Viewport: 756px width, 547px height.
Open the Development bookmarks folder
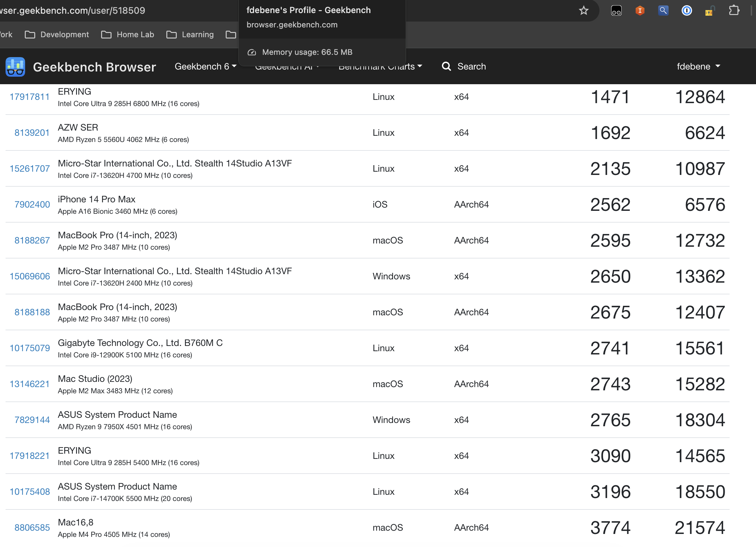tap(57, 34)
